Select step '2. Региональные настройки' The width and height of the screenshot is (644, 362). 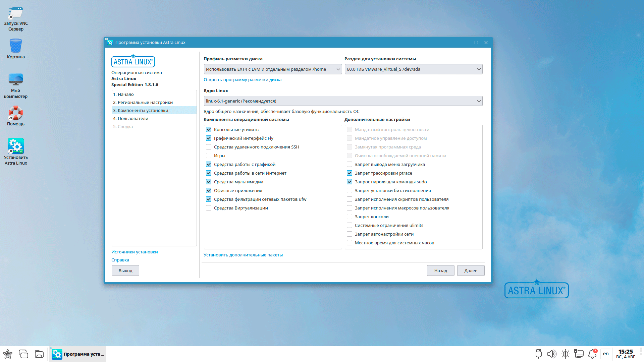pyautogui.click(x=143, y=102)
